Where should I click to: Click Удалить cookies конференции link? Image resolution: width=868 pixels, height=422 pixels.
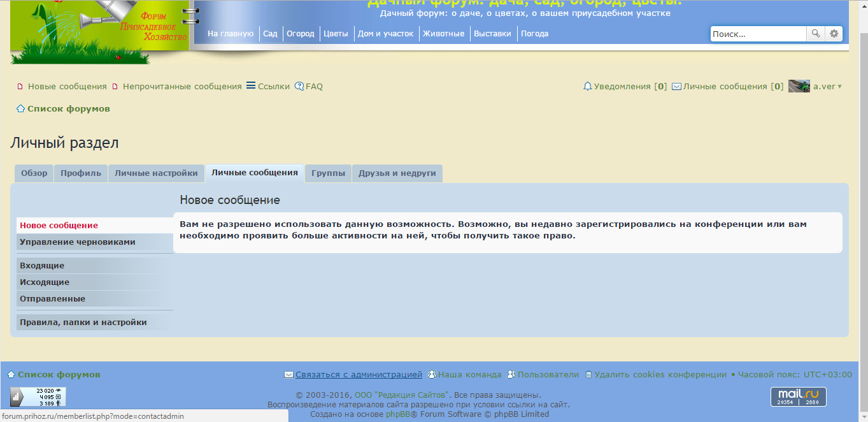coord(660,374)
